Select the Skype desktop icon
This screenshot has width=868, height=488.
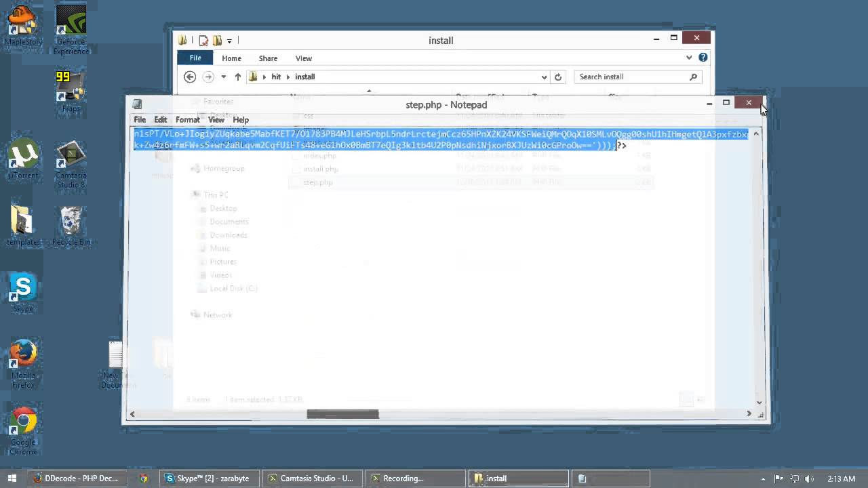pos(23,293)
